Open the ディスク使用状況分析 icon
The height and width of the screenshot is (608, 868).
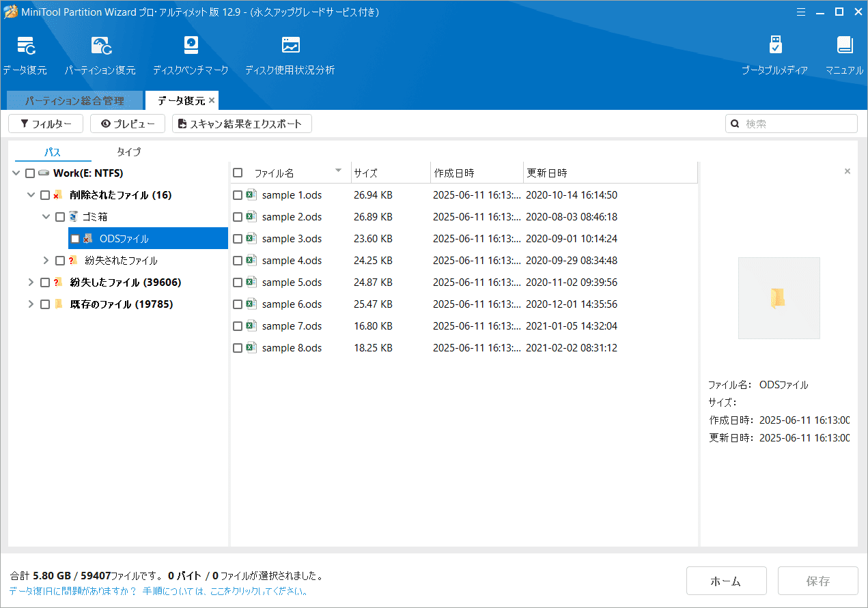[x=290, y=46]
